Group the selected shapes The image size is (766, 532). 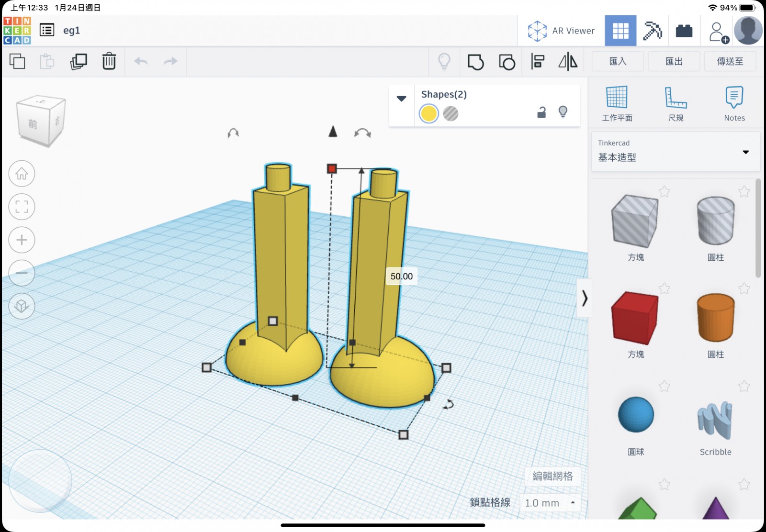(475, 62)
